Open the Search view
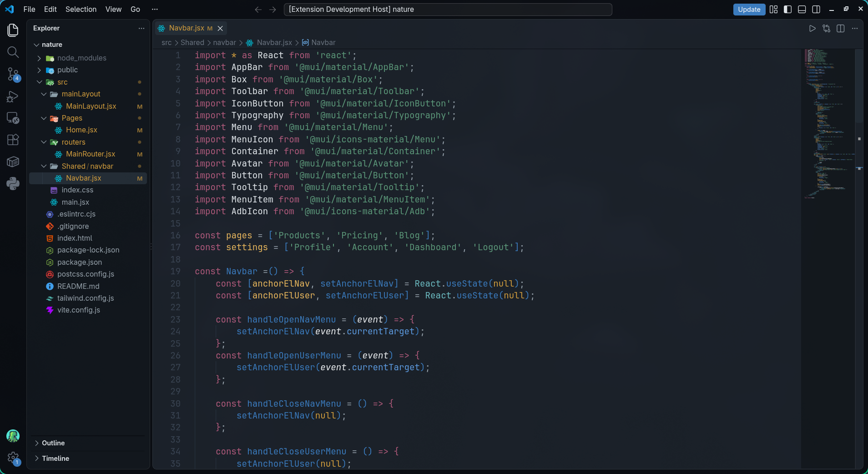Image resolution: width=868 pixels, height=474 pixels. coord(13,52)
